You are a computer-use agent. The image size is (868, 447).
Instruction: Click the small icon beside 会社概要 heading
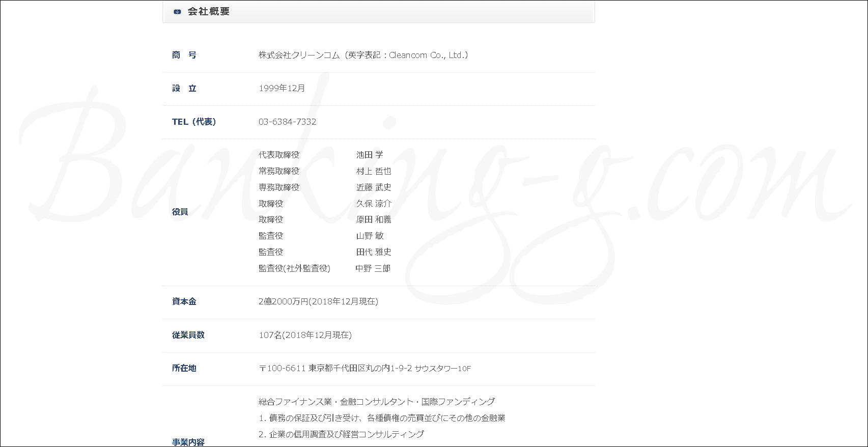click(177, 12)
